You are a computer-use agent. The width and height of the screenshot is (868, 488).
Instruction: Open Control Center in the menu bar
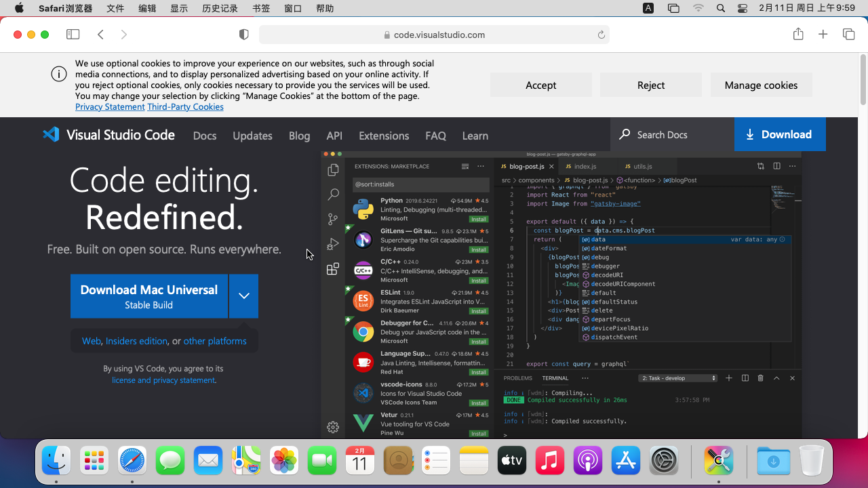tap(743, 8)
